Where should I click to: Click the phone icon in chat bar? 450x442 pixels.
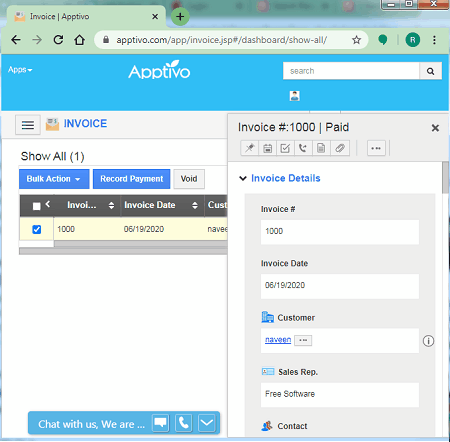coord(184,423)
